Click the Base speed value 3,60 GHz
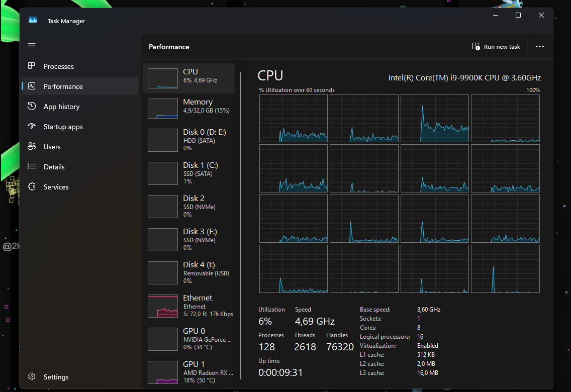The height and width of the screenshot is (392, 571). [429, 310]
